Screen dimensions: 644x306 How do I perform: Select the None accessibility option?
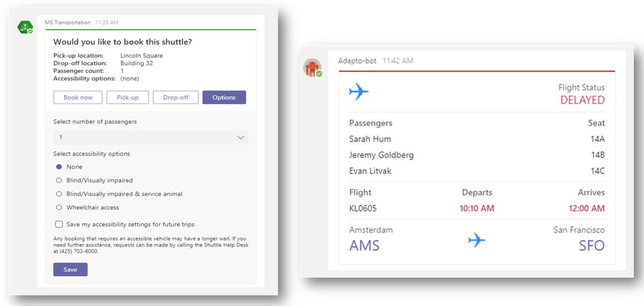59,167
